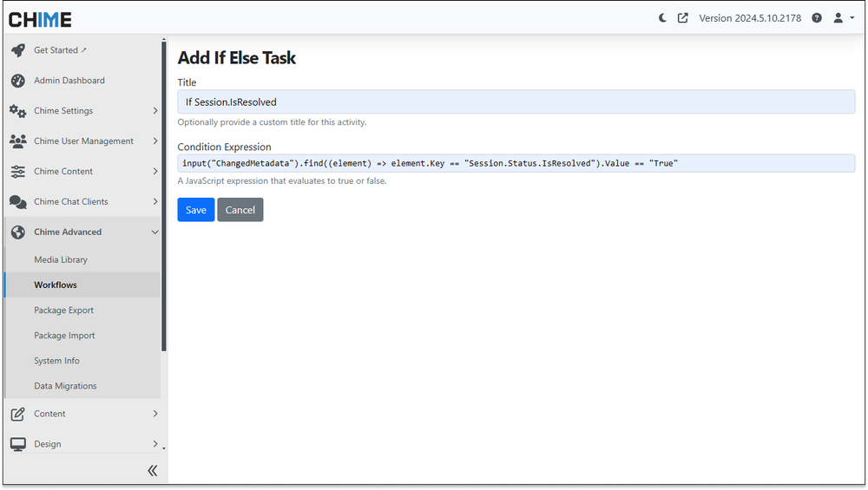Click the Chime Settings gears icon
This screenshot has width=868, height=490.
pyautogui.click(x=18, y=111)
